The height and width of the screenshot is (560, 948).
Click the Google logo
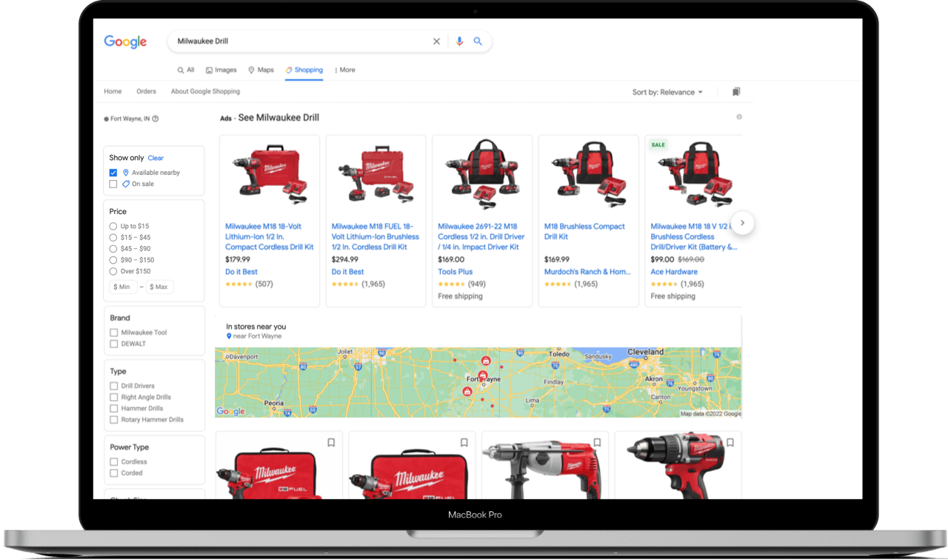point(125,41)
